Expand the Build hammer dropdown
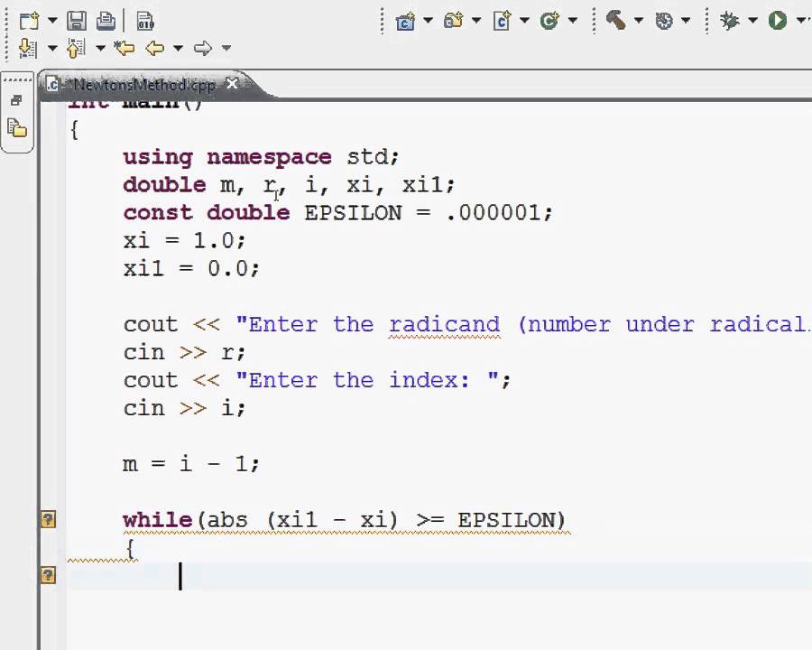The height and width of the screenshot is (650, 812). [639, 20]
